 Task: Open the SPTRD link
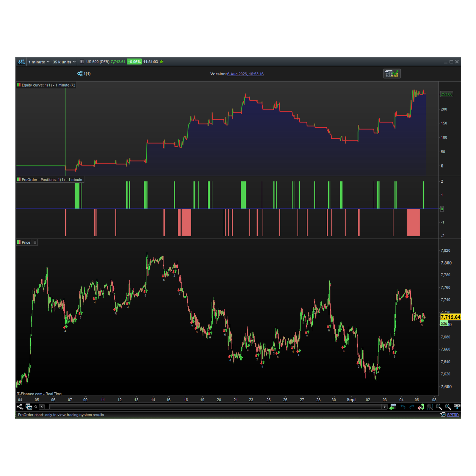453,415
